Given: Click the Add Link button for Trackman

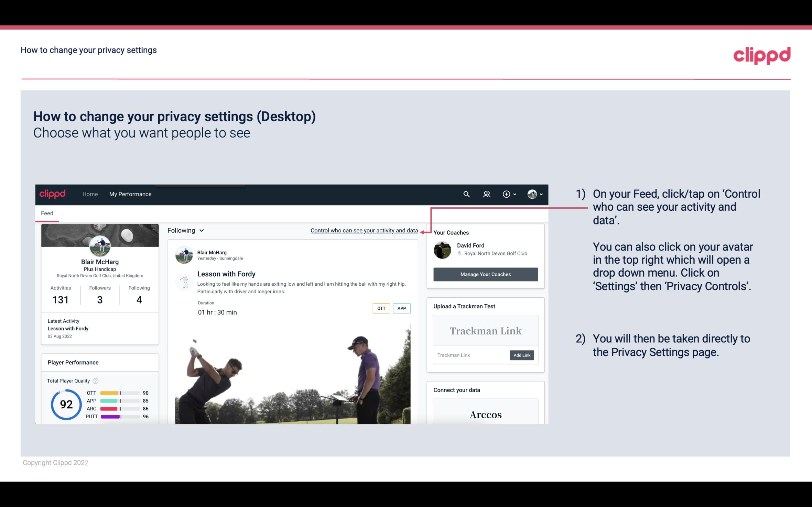Looking at the screenshot, I should pos(521,355).
